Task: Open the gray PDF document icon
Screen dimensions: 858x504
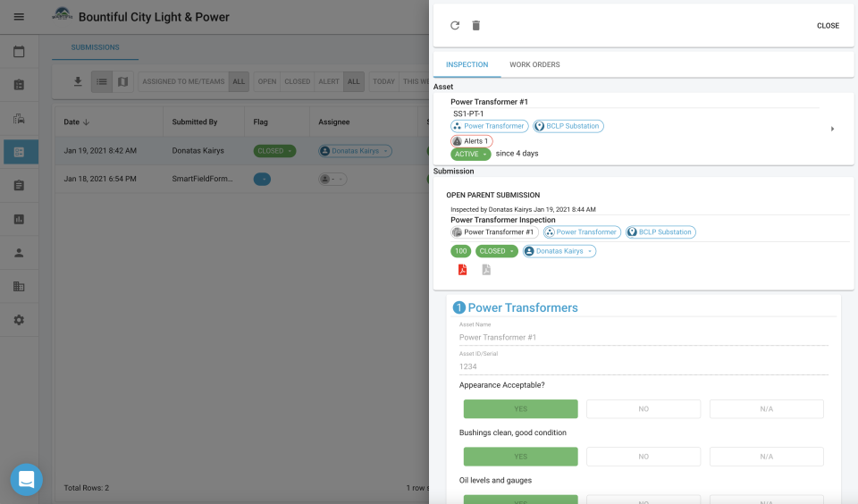Action: (486, 270)
